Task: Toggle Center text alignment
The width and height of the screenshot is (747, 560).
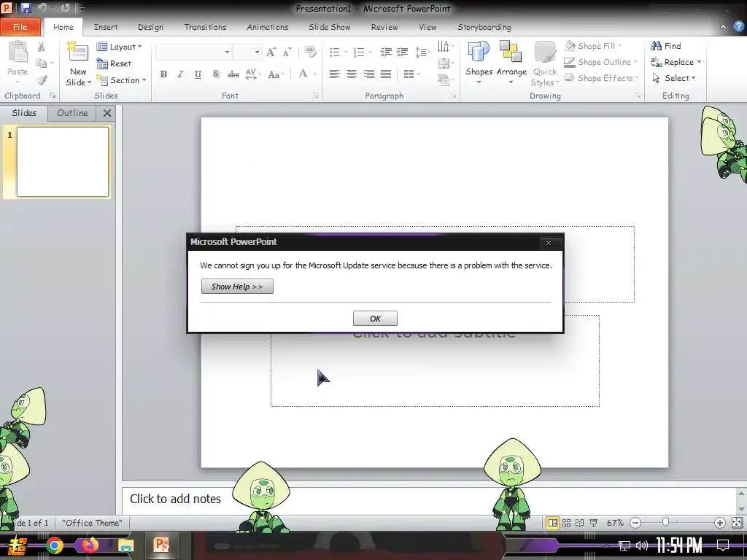Action: 352,74
